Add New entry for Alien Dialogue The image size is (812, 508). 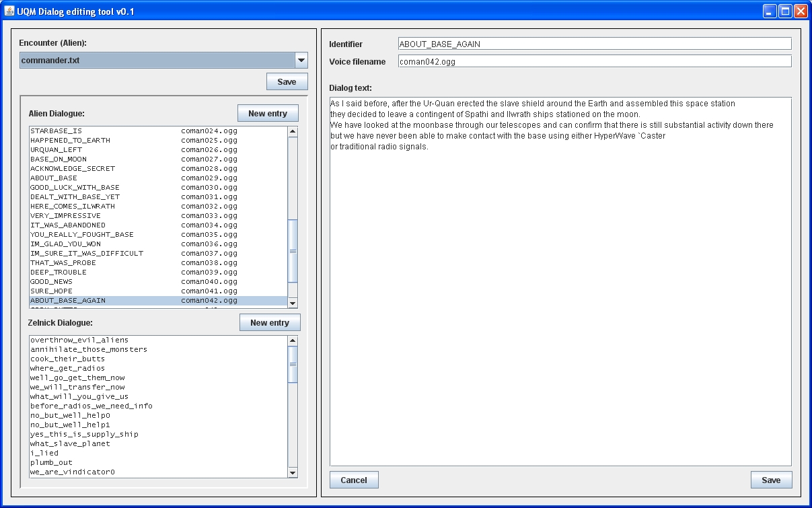tap(267, 114)
